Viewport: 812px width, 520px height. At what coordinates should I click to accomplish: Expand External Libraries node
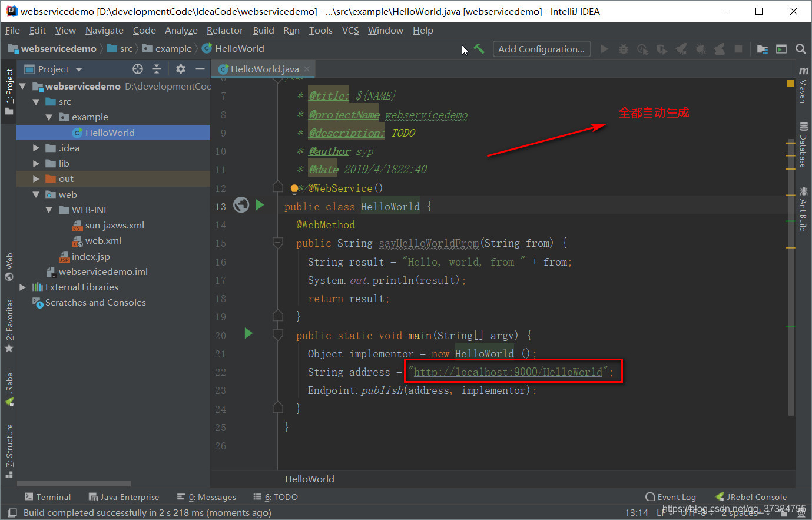22,287
